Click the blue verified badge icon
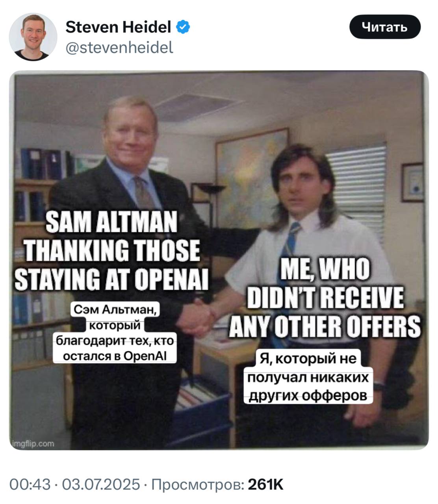Screen dimensions: 438x504 183,27
